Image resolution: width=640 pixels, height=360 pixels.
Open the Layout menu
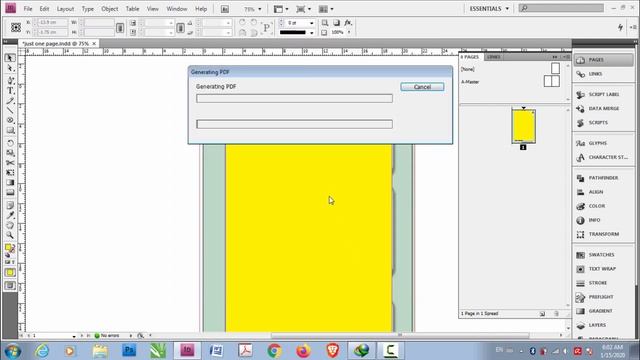click(65, 9)
